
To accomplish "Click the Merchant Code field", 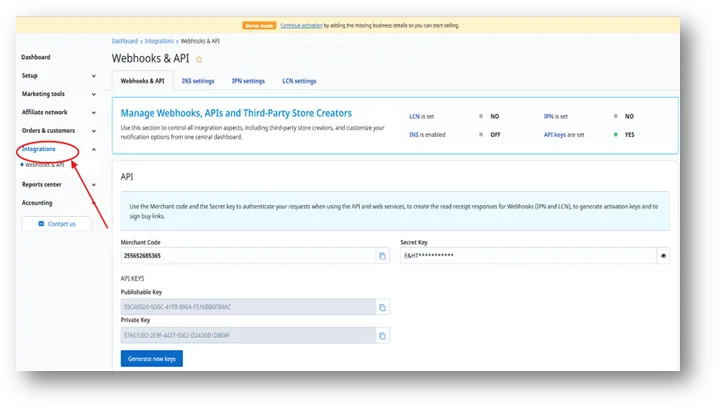I will point(248,256).
